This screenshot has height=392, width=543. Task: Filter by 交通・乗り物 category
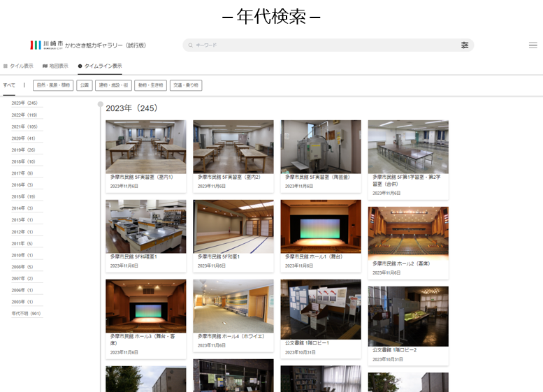(186, 85)
